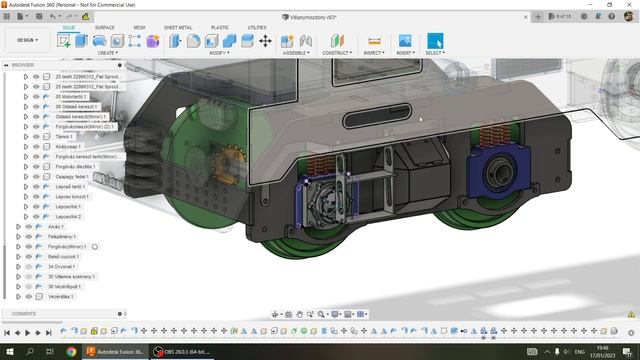Activate the Move/Copy arrows tool

point(265,41)
